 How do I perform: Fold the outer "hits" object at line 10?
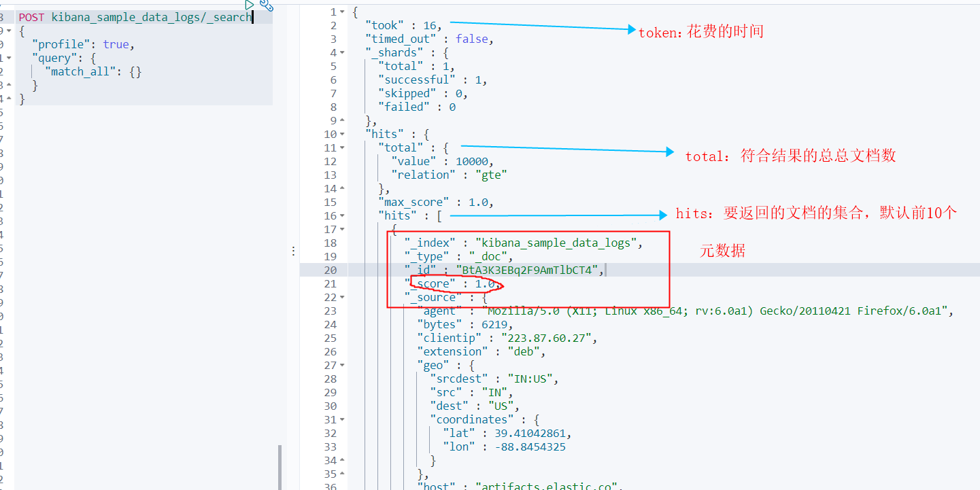coord(342,135)
